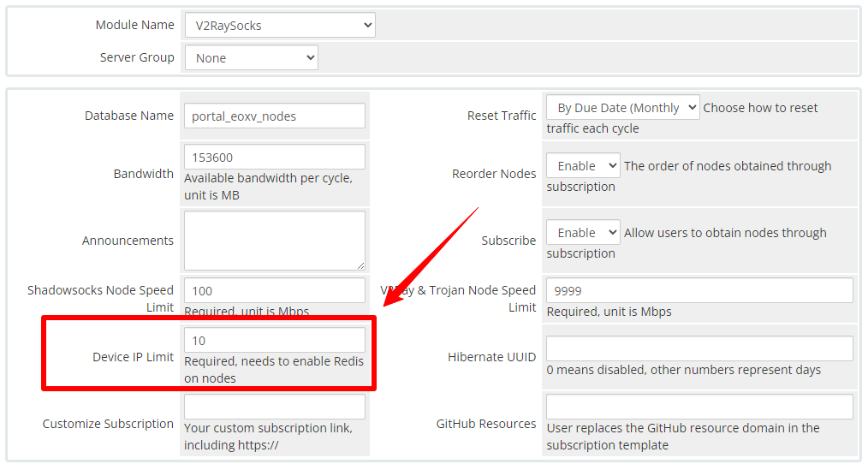Click the GitHub Resources input field
This screenshot has width=868, height=470.
pos(699,407)
